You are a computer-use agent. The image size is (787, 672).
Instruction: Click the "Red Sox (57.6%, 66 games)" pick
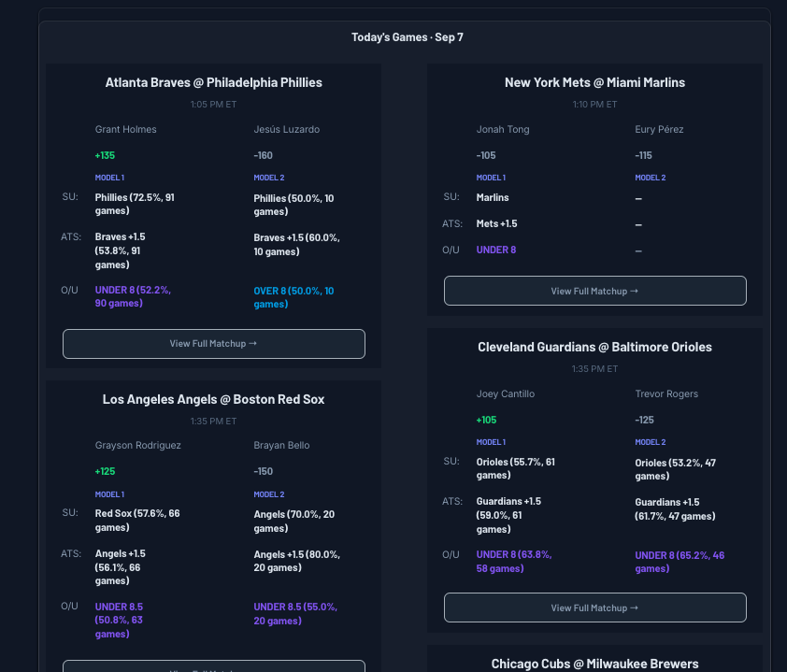pos(137,520)
